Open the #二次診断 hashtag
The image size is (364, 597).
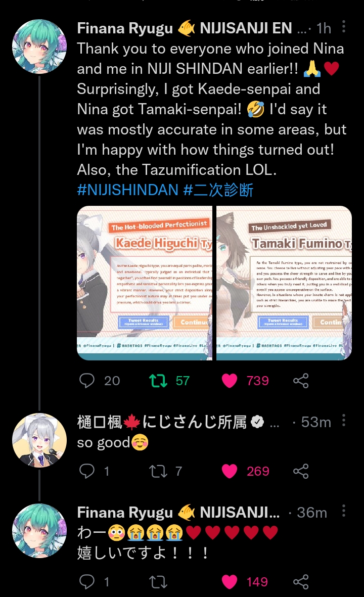point(218,190)
